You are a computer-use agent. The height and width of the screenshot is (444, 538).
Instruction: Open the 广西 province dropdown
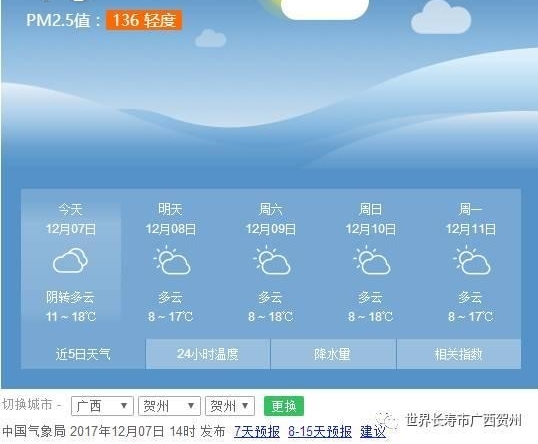(x=102, y=406)
